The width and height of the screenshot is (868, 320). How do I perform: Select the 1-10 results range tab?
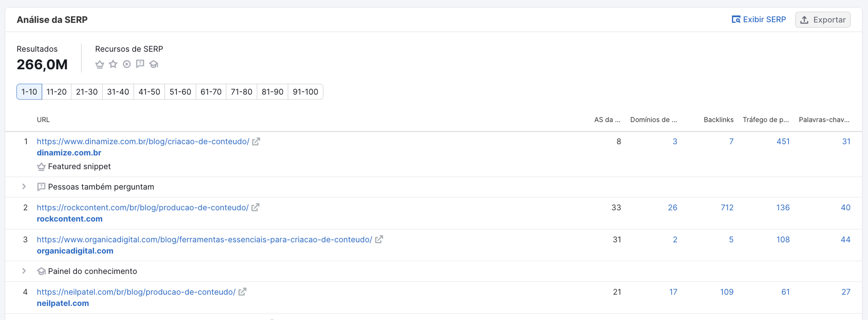click(29, 92)
